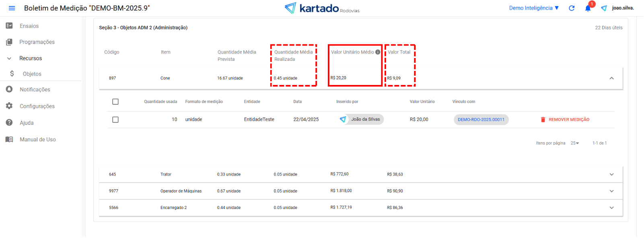644x238 pixels.
Task: Expand the Operador de Máquinas row
Action: click(x=611, y=191)
